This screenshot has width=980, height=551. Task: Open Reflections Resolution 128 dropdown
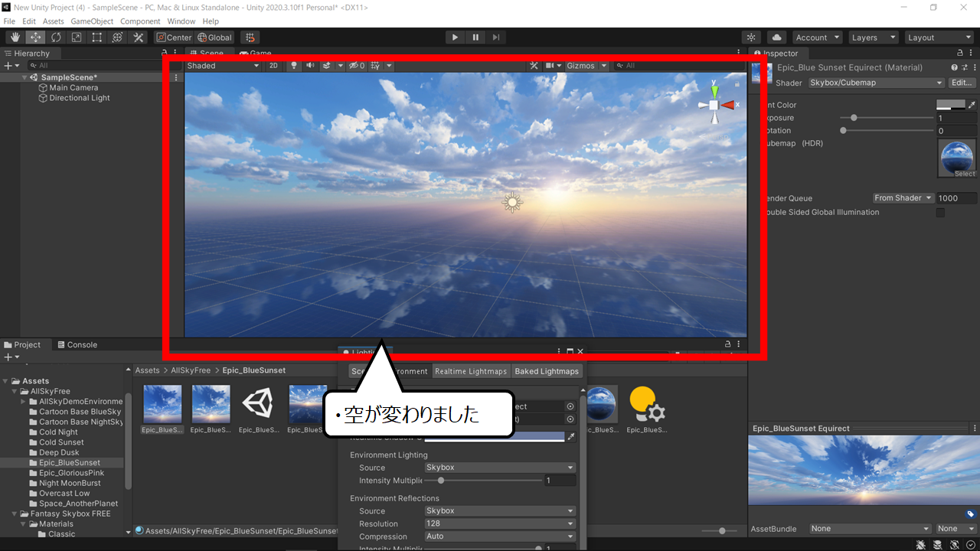pos(500,523)
